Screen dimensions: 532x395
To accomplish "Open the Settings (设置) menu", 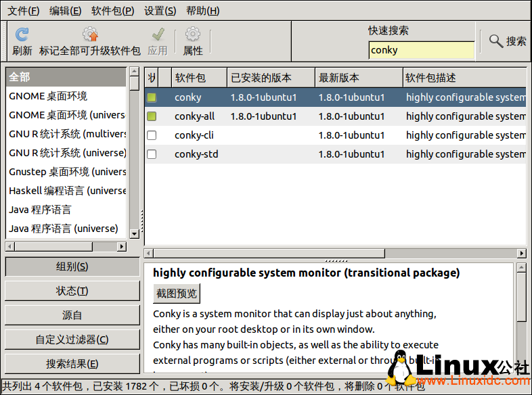I will coord(160,11).
